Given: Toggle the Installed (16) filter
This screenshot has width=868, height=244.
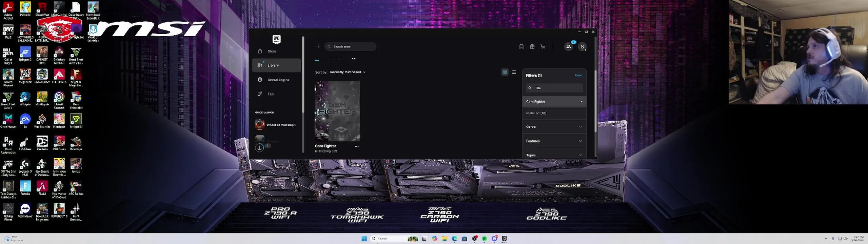Looking at the screenshot, I should click(554, 113).
